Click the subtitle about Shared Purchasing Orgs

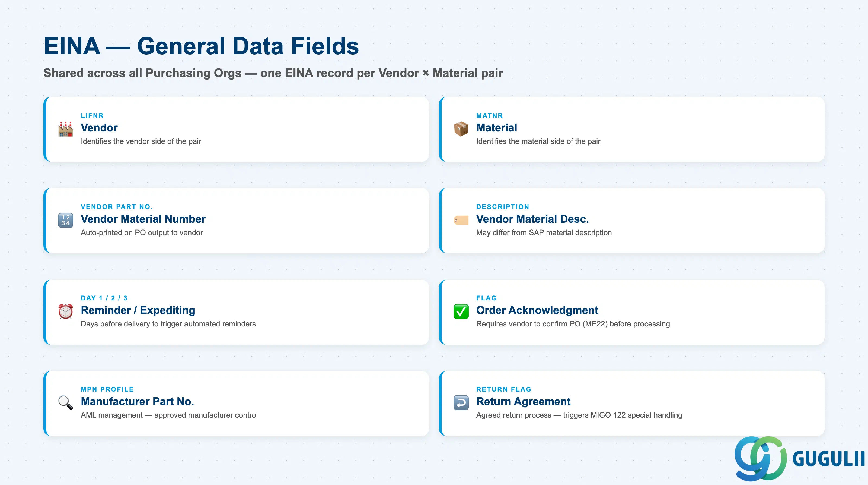coord(273,73)
